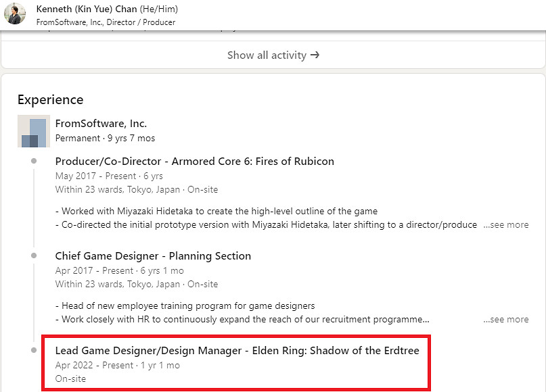Screen dimensions: 546x392
Task: Expand see more under Producer/Co-Director description
Action: tap(505, 224)
